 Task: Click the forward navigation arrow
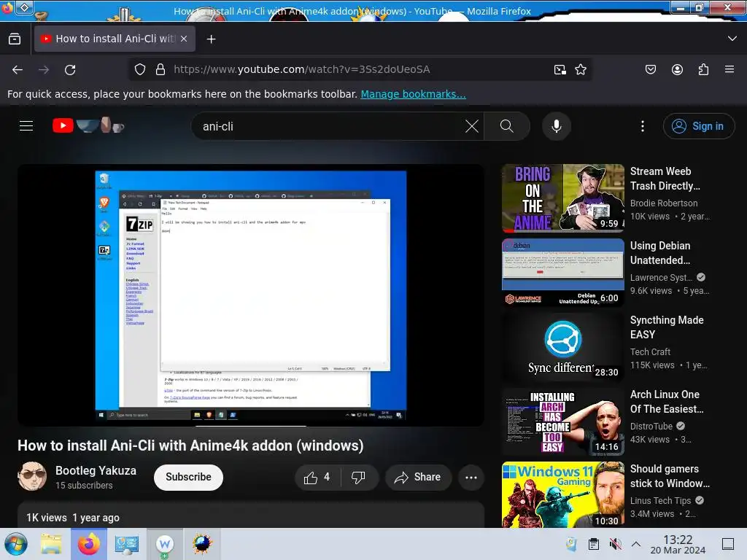click(44, 69)
